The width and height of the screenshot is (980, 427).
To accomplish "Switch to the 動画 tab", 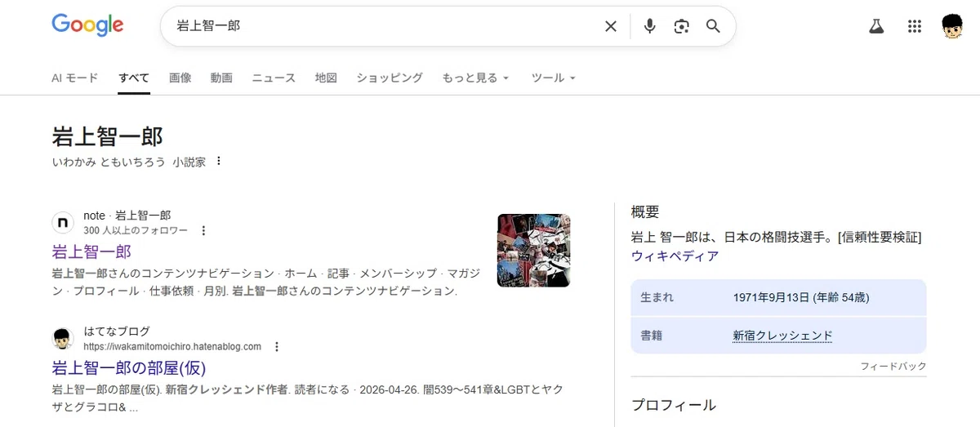I will click(221, 78).
